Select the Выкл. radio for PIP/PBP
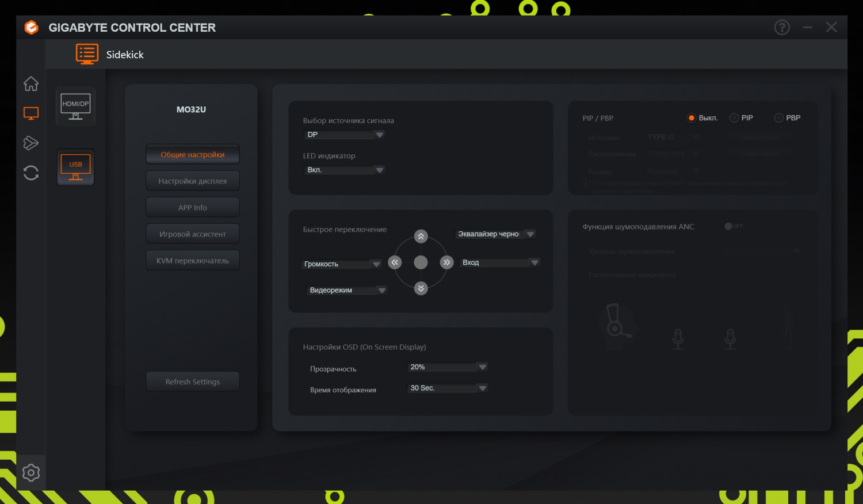The height and width of the screenshot is (504, 863). pos(692,118)
